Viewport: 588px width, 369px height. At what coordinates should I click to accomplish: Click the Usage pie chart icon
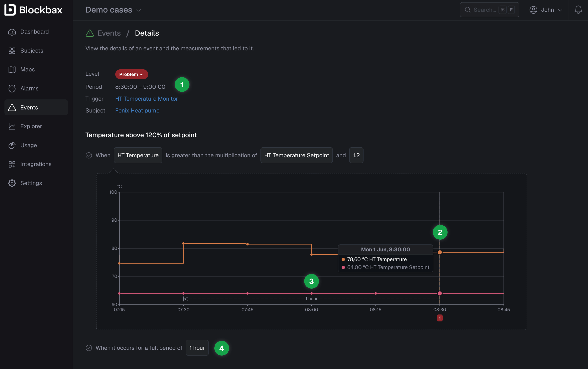coord(12,145)
